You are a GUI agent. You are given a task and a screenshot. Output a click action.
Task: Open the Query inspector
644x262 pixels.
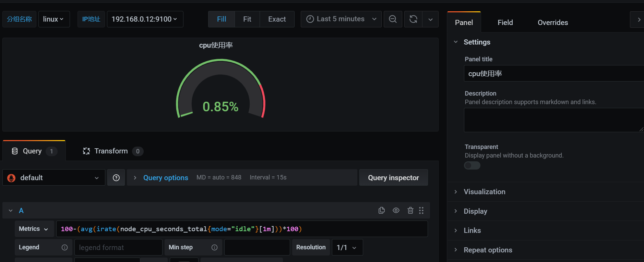[x=393, y=177]
